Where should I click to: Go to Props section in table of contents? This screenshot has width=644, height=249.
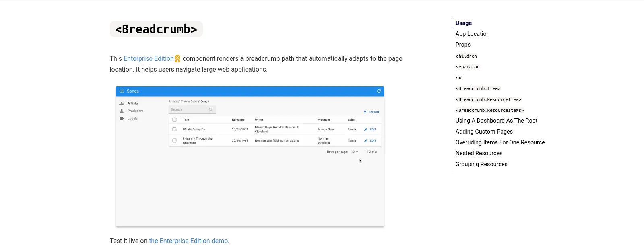tap(463, 45)
